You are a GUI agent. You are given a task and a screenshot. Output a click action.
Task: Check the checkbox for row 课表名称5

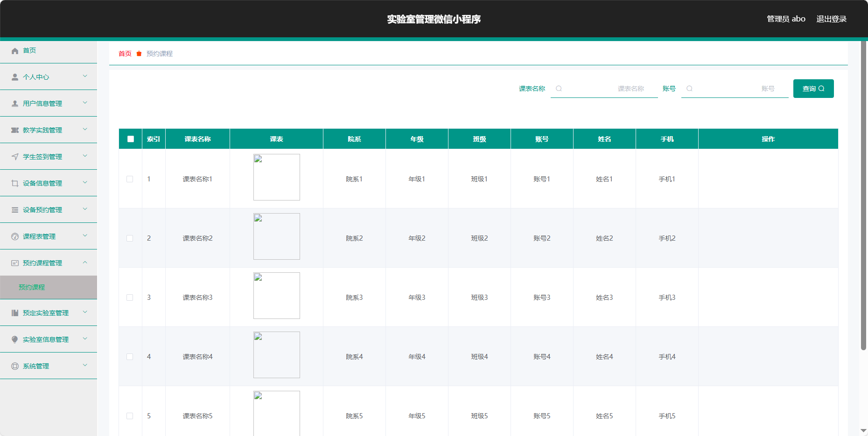[130, 416]
